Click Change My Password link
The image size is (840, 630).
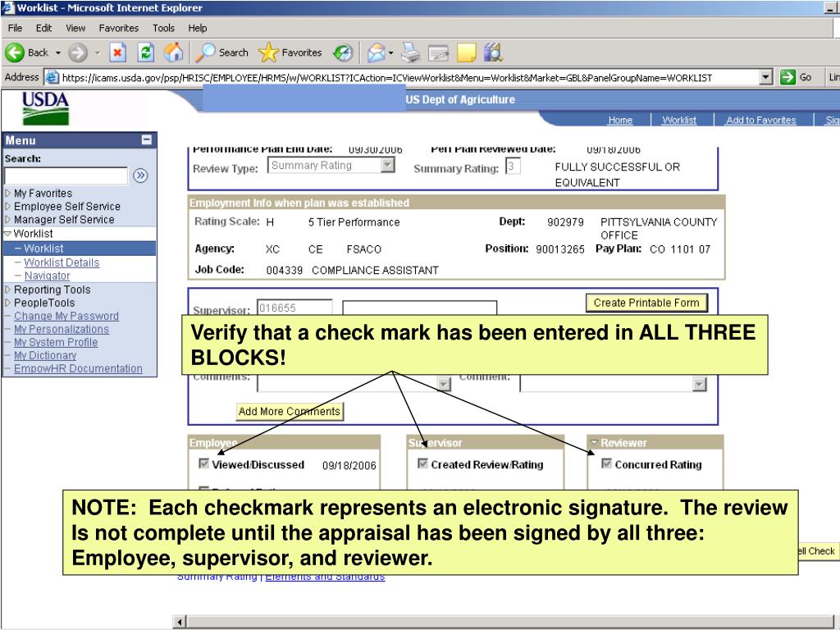click(x=66, y=316)
